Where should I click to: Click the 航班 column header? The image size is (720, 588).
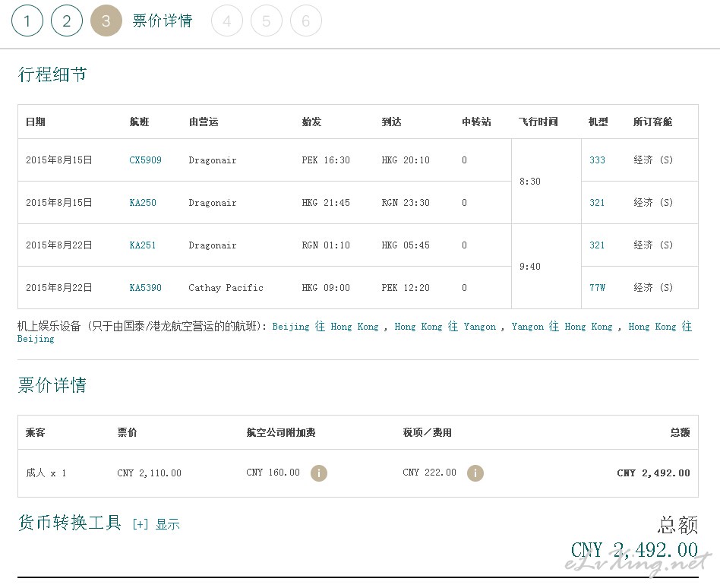point(139,122)
